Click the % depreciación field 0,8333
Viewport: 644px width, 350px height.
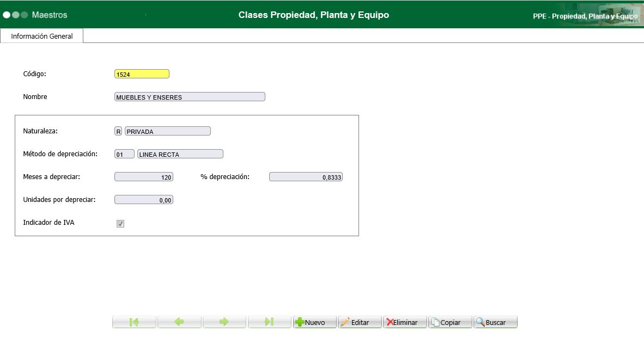pyautogui.click(x=306, y=177)
